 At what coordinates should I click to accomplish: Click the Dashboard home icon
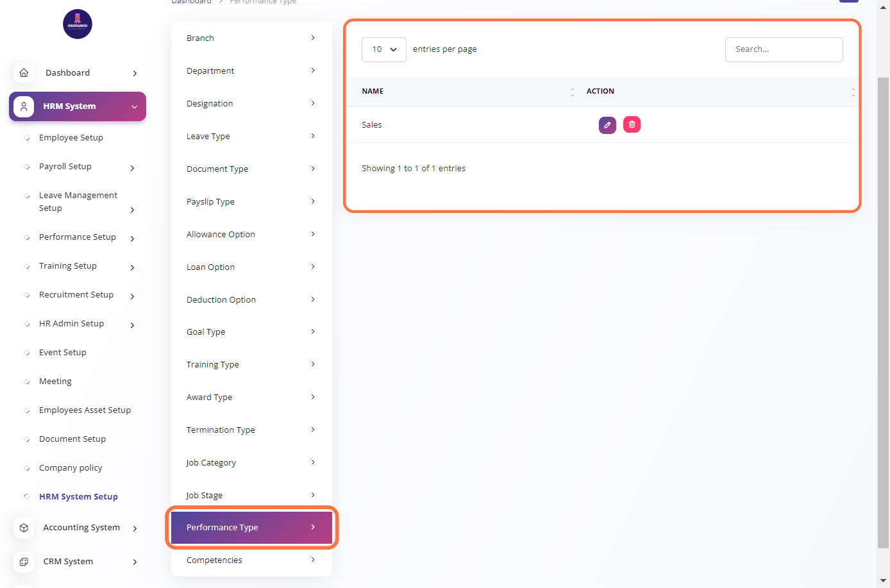pos(24,73)
